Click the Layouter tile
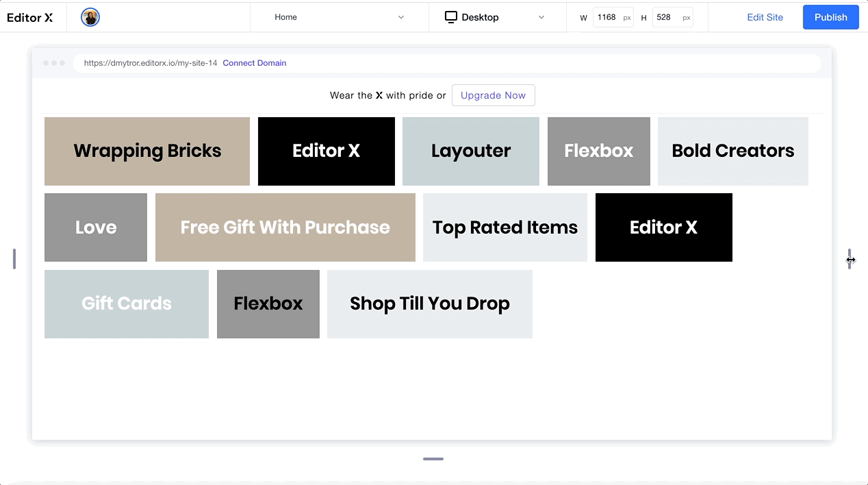The width and height of the screenshot is (868, 485). tap(471, 151)
